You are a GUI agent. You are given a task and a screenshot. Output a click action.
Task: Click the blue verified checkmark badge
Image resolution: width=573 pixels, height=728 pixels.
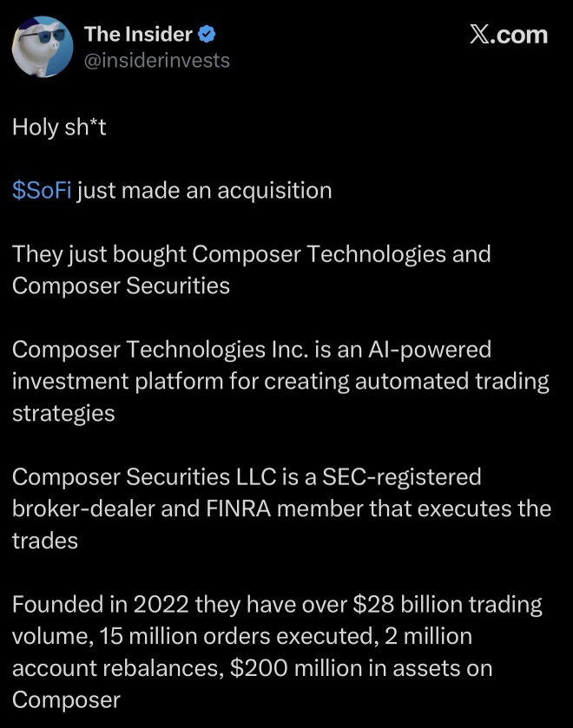pos(207,35)
